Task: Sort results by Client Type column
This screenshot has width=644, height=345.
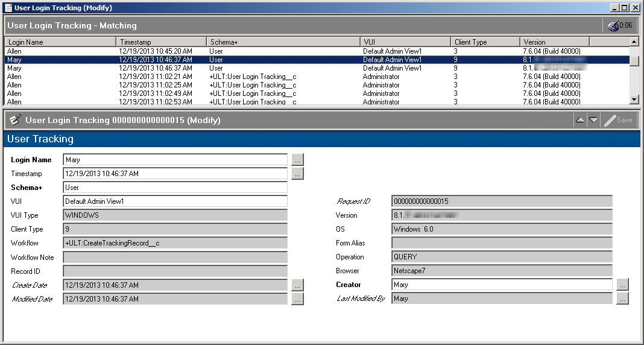Action: (x=485, y=42)
